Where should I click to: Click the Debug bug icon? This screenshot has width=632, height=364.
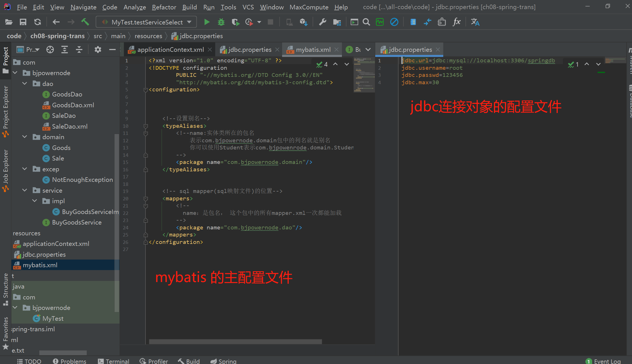coord(221,22)
